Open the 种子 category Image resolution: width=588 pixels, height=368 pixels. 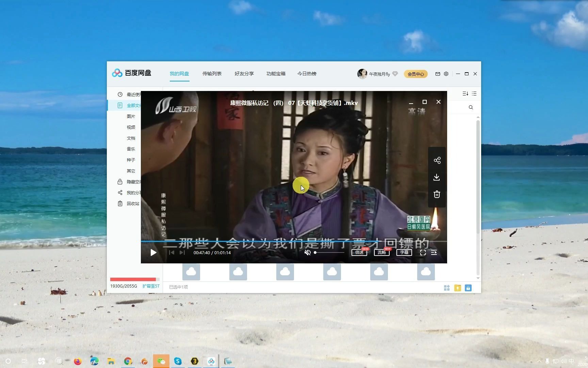131,160
